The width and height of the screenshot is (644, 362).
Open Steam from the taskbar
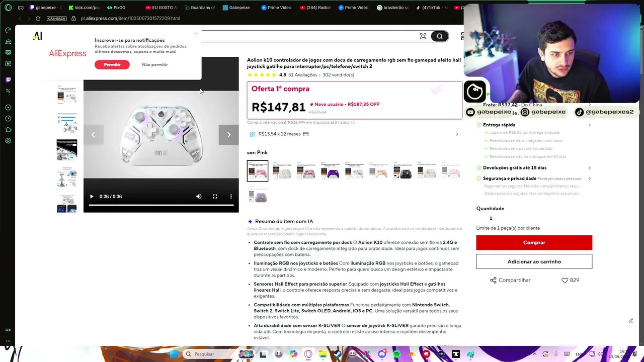[337, 354]
